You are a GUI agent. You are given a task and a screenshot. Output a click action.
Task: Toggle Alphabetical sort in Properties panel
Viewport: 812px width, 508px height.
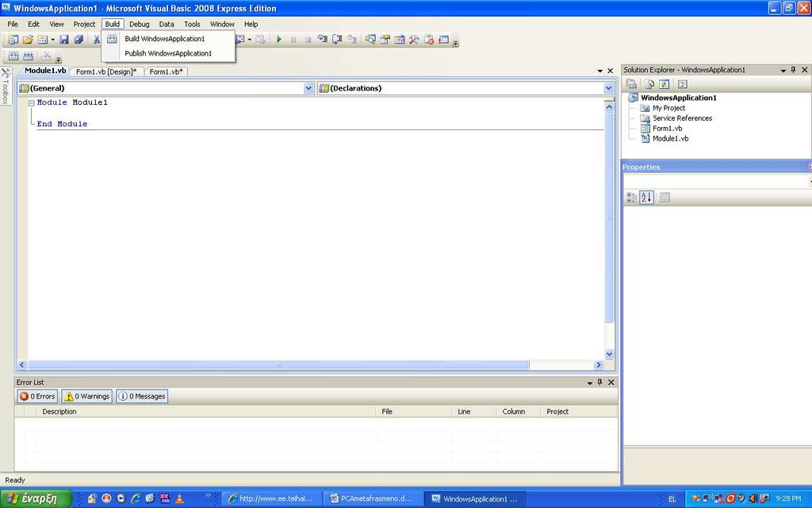646,198
